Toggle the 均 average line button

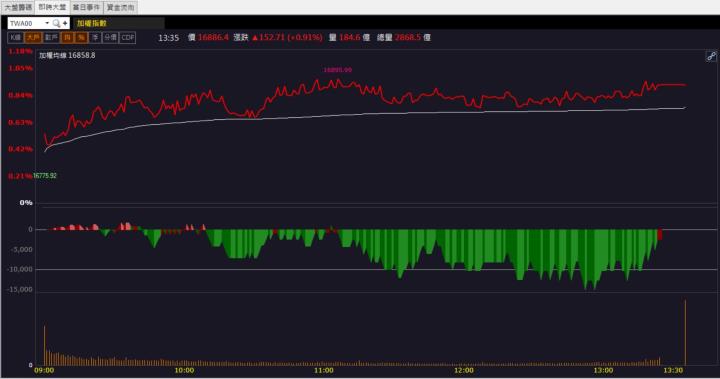pyautogui.click(x=68, y=38)
